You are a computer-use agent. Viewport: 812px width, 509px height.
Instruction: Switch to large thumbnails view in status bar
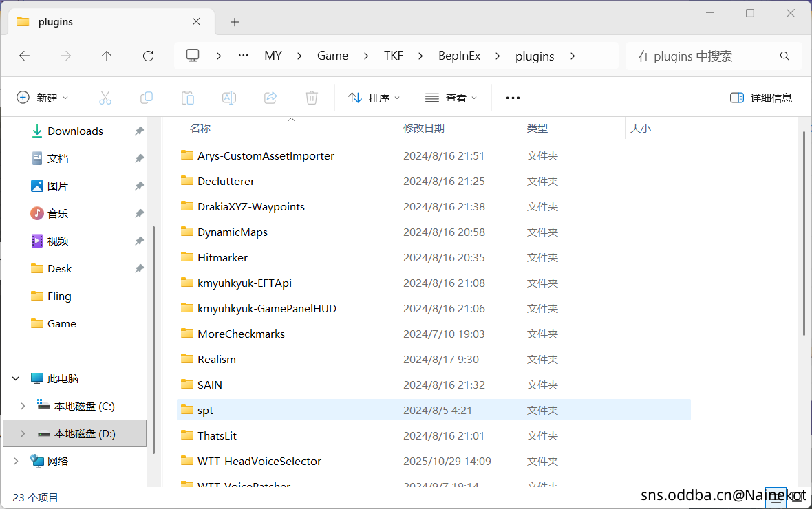[x=797, y=497]
